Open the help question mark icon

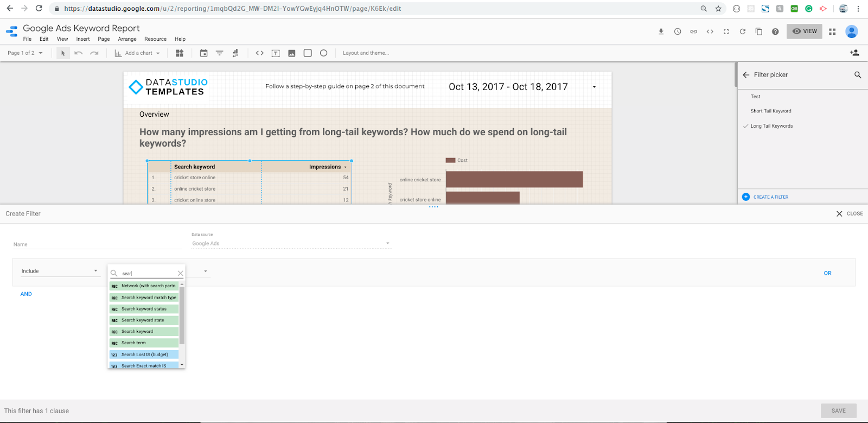pos(775,31)
